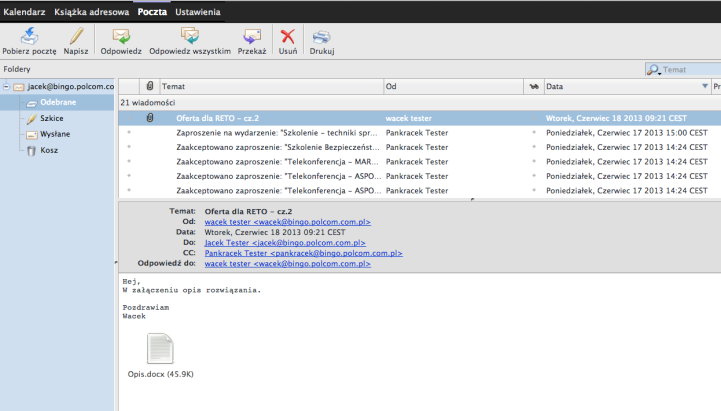Select the jacek@bingo.polcom account node
This screenshot has width=721, height=411.
click(71, 86)
